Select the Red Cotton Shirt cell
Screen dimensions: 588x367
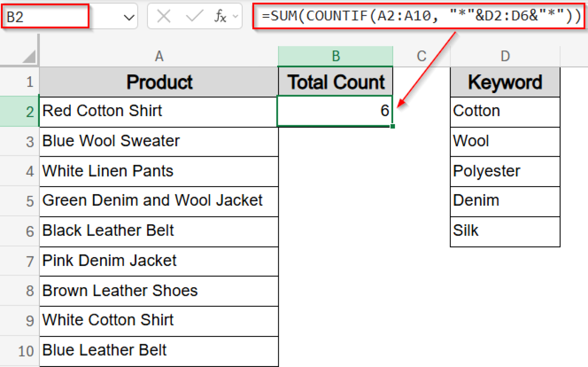pyautogui.click(x=159, y=111)
